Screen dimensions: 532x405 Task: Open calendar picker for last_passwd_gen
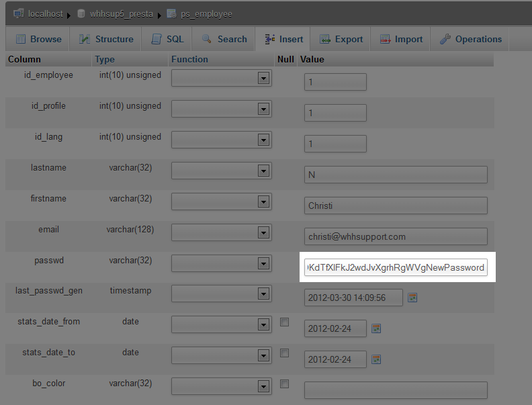coord(412,298)
